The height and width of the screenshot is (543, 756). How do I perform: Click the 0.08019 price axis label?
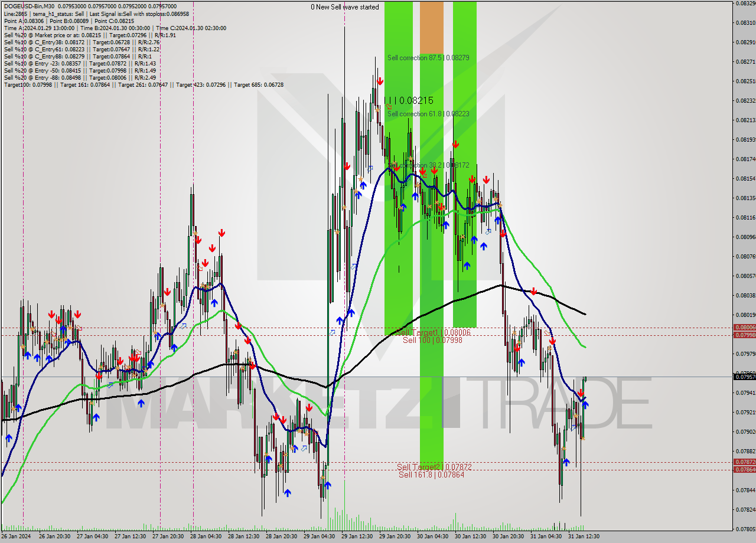click(x=746, y=315)
